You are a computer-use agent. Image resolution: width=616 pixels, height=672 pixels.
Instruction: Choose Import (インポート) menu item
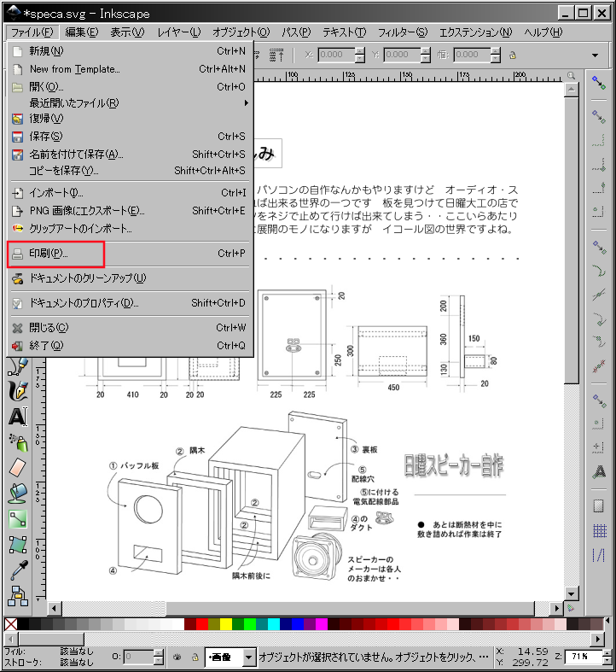tap(129, 193)
